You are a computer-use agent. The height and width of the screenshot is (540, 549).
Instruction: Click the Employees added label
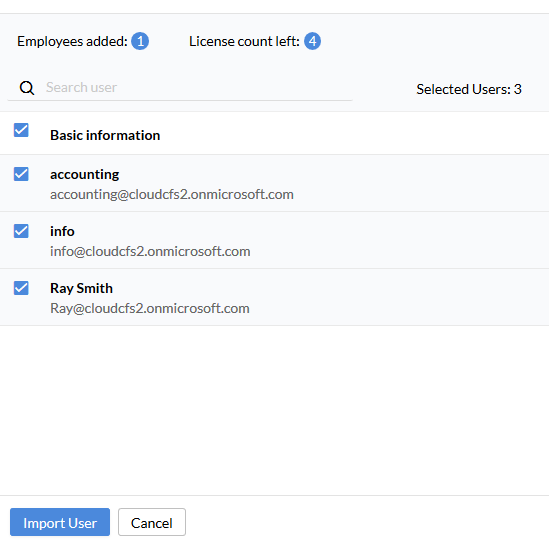(72, 41)
